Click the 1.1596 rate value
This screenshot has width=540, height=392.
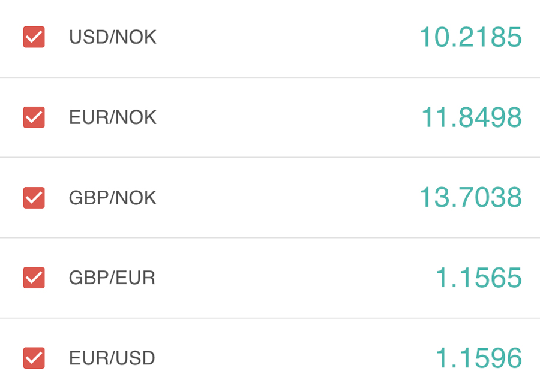478,358
